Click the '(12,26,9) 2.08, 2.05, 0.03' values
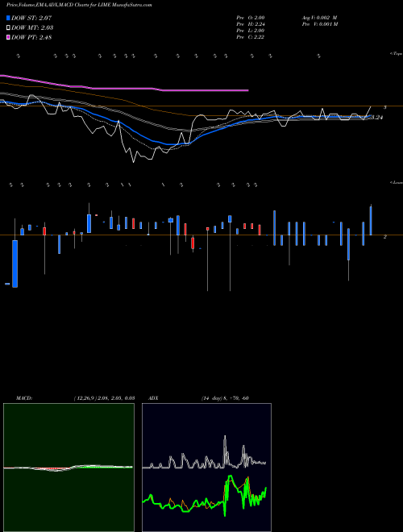 (104, 398)
